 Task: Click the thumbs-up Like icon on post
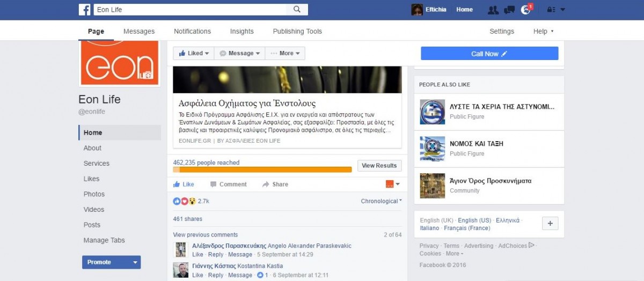point(177,184)
